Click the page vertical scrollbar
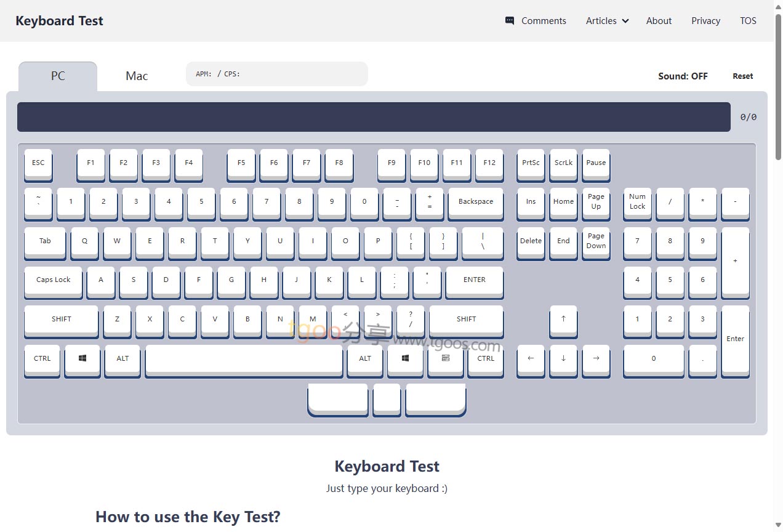The height and width of the screenshot is (532, 783). coord(778,86)
